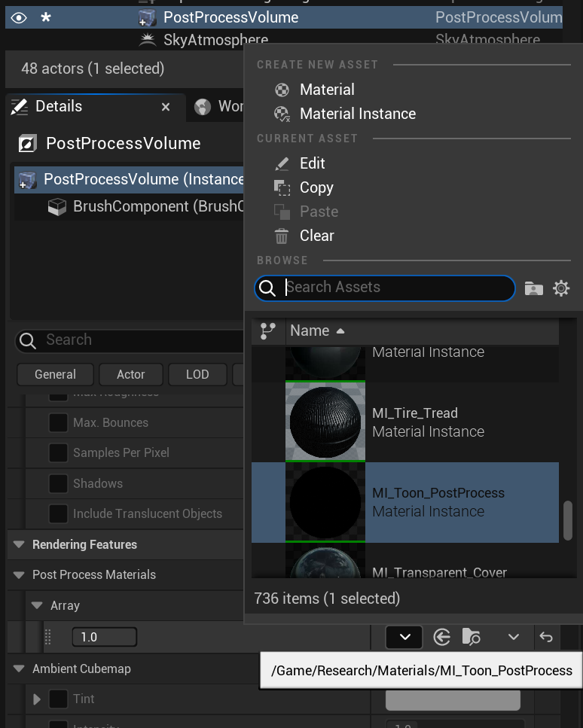The image size is (583, 728).
Task: Click the star marker on PostProcessVolume row
Action: coord(45,18)
